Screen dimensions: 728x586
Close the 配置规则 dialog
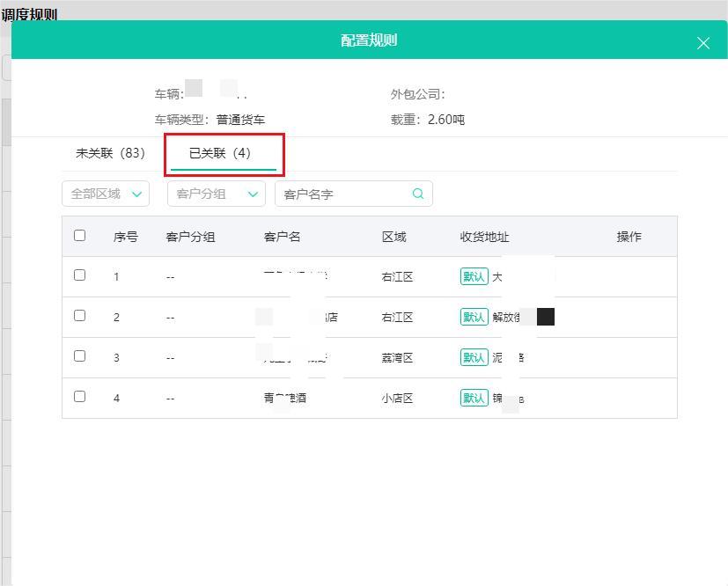(702, 42)
